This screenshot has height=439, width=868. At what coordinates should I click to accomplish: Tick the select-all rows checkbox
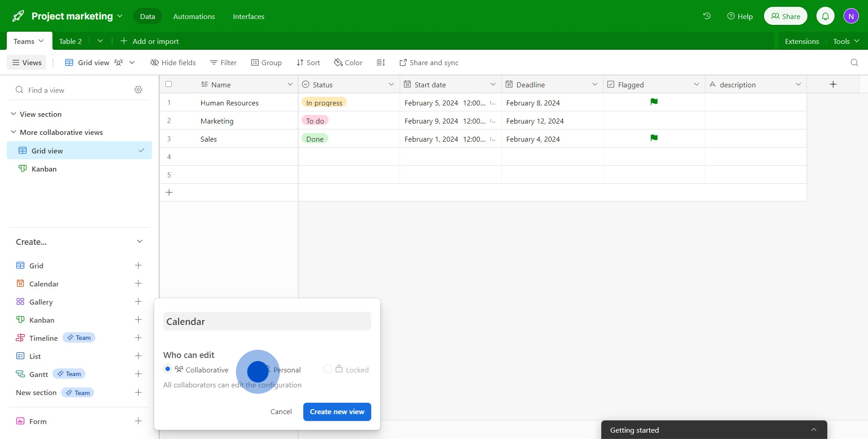coord(169,84)
